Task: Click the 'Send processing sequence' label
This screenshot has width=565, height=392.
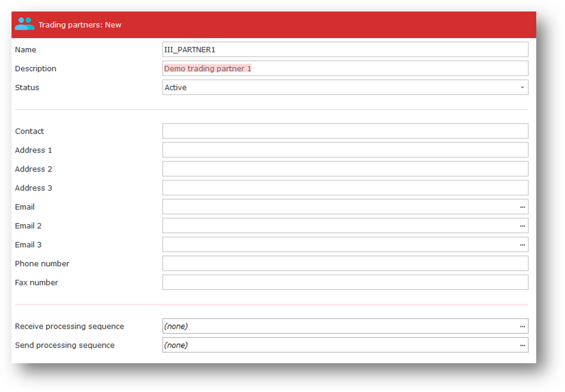Action: tap(65, 345)
